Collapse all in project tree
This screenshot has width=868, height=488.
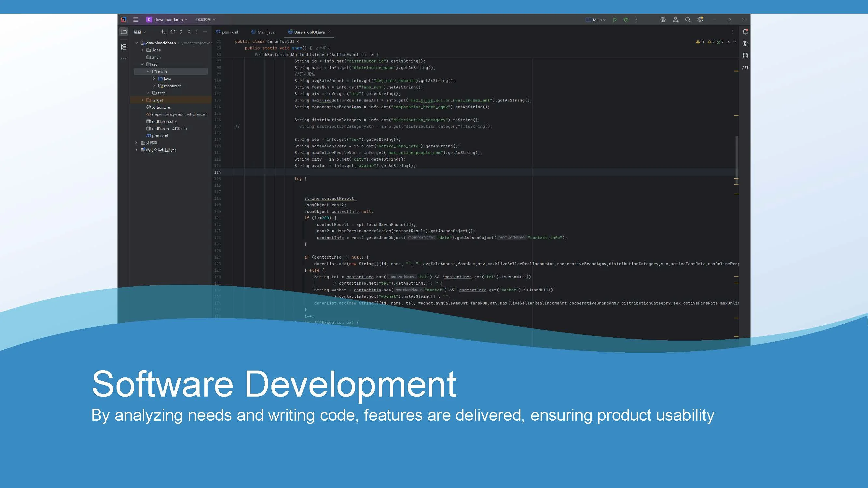click(x=189, y=32)
